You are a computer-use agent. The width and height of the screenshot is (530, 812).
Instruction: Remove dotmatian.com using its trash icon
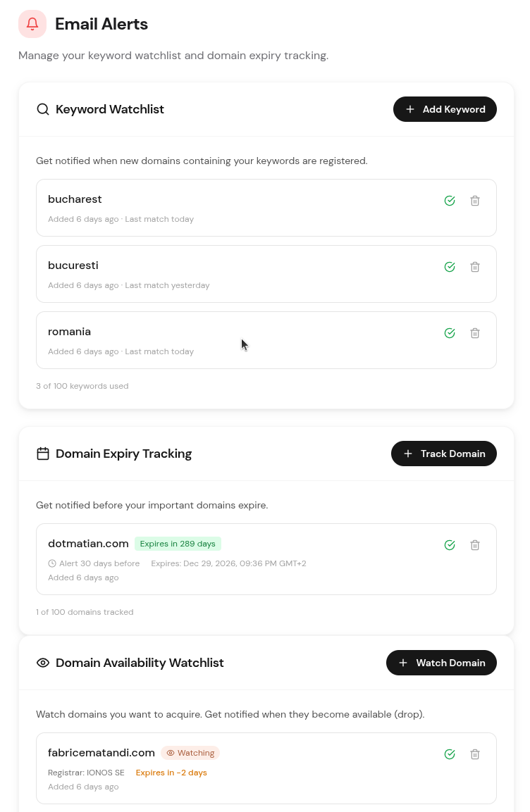[x=475, y=545]
